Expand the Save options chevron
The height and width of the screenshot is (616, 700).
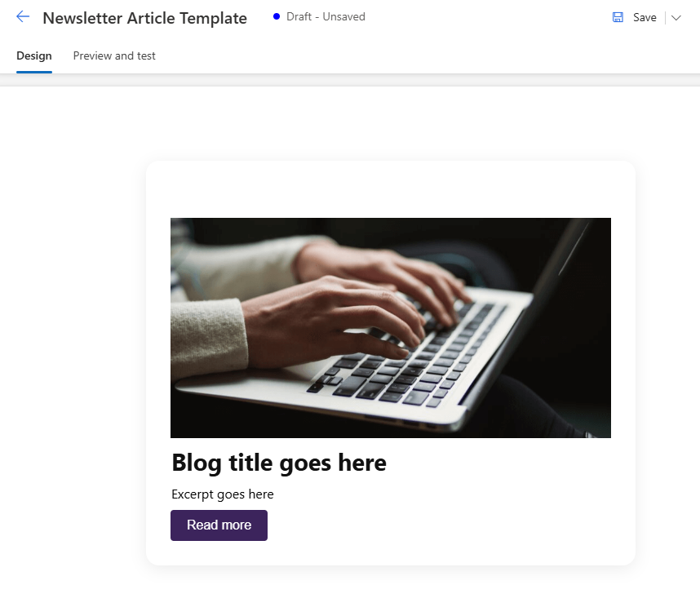(x=676, y=18)
